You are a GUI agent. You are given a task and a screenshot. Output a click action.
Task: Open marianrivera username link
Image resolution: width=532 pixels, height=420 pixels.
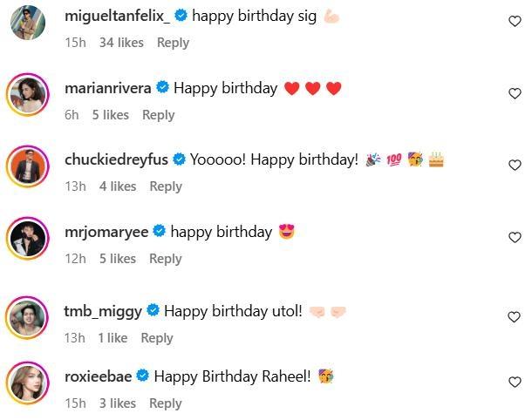[108, 89]
